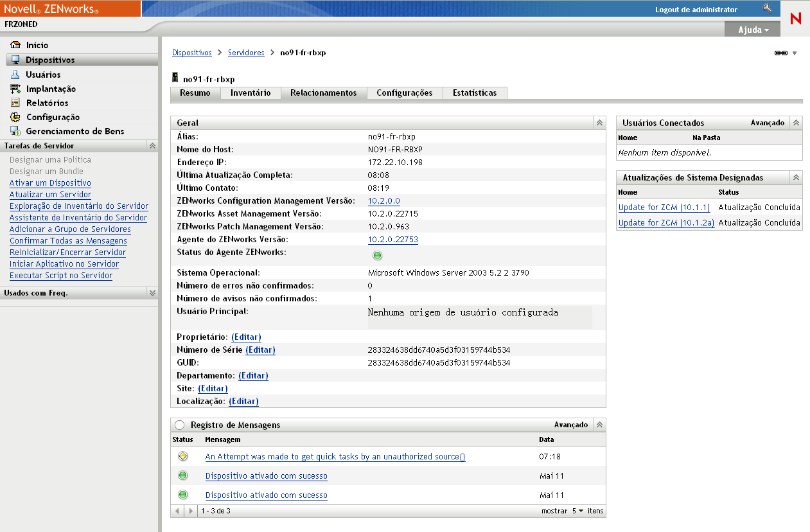The width and height of the screenshot is (810, 532).
Task: Edit the Número de Série field
Action: 260,350
